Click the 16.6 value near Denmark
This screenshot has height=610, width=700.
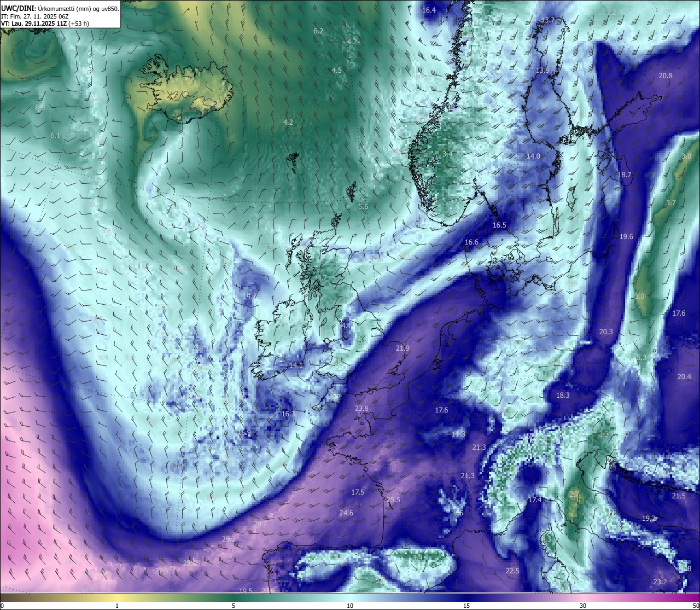[x=471, y=242]
